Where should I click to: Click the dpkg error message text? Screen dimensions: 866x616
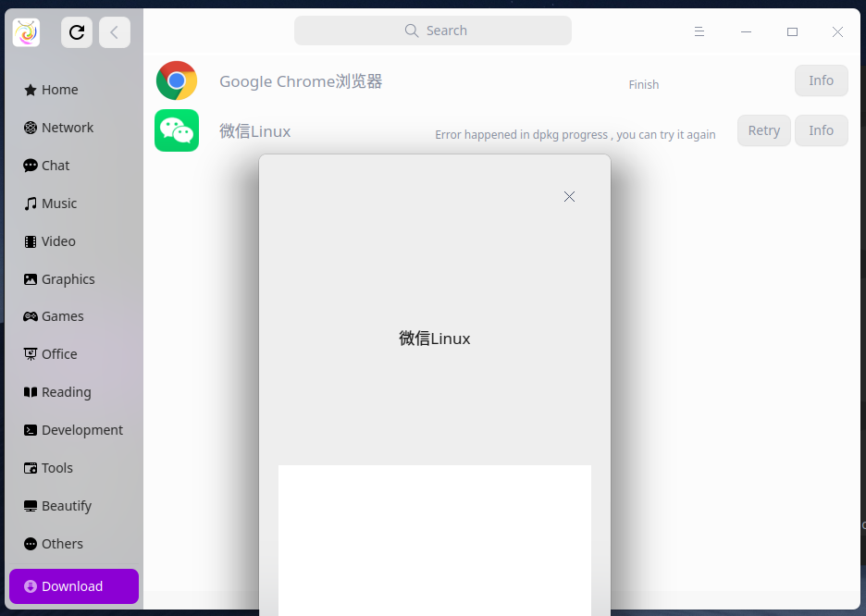pos(575,135)
